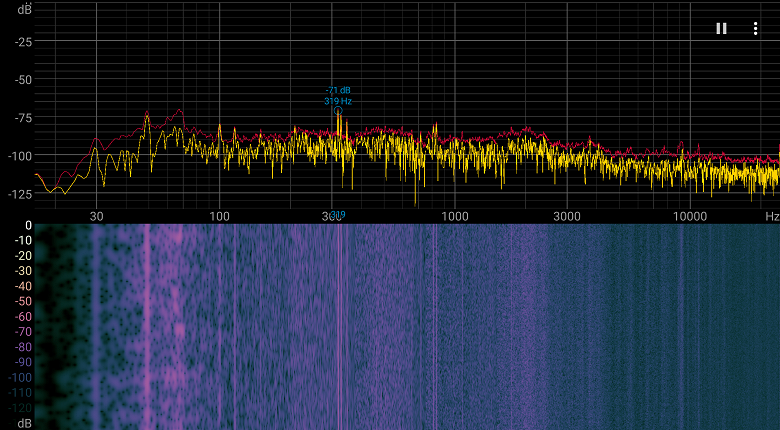This screenshot has width=780, height=430.
Task: Click the blue -71 dB peak readout
Action: (338, 91)
